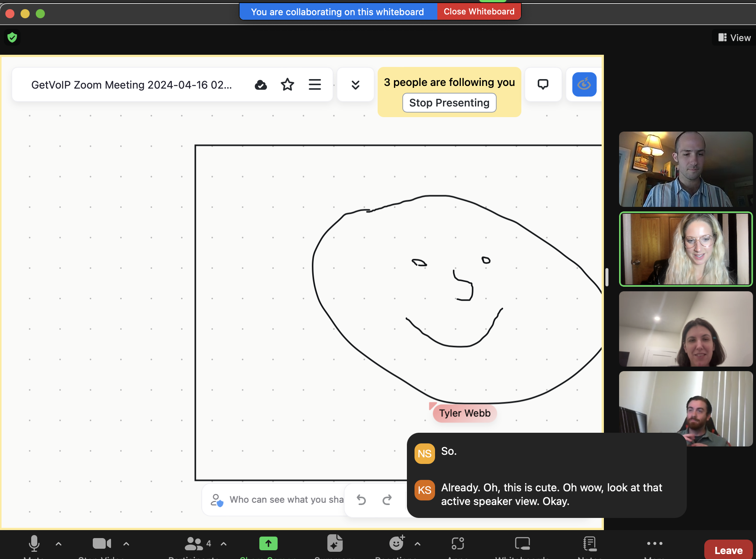Toggle the microphone mute button

(x=34, y=543)
